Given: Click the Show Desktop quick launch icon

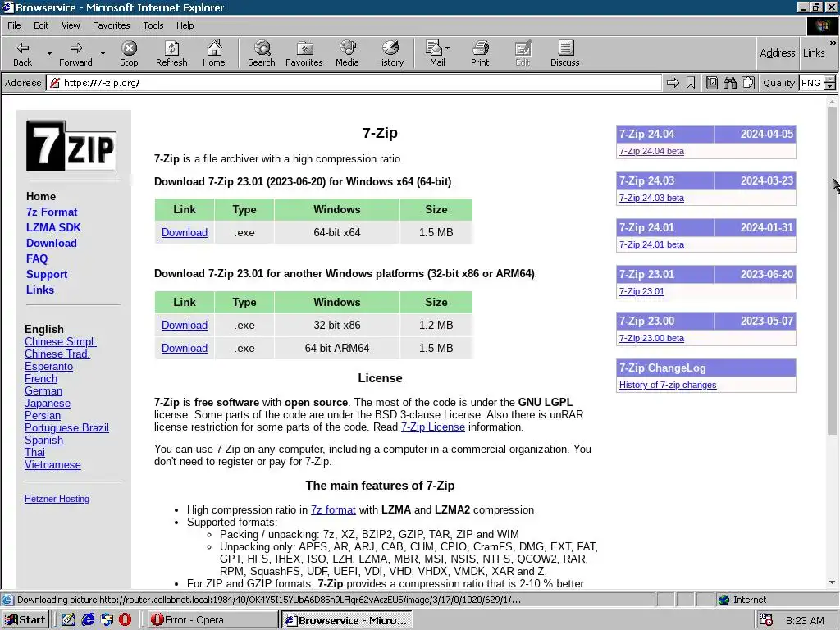Looking at the screenshot, I should click(x=69, y=620).
